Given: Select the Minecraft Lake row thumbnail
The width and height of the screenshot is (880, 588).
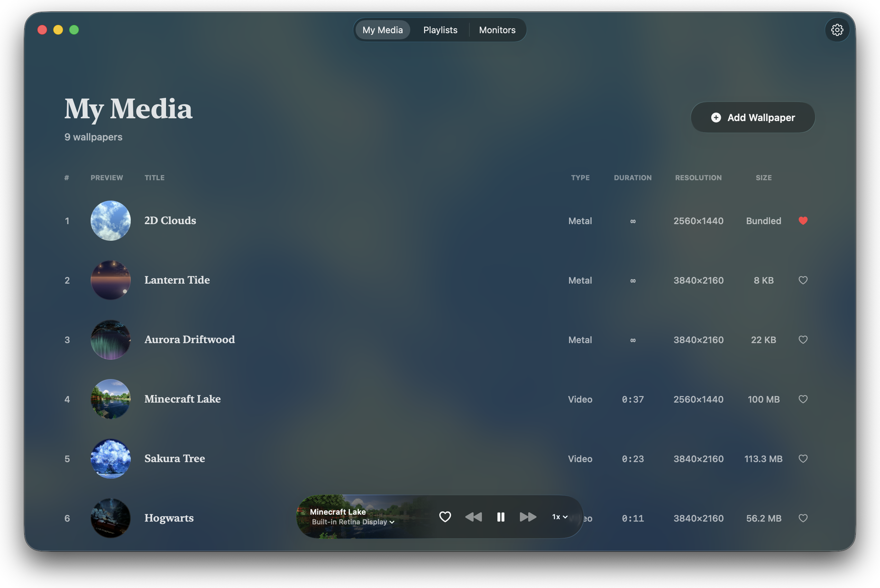Looking at the screenshot, I should point(111,399).
